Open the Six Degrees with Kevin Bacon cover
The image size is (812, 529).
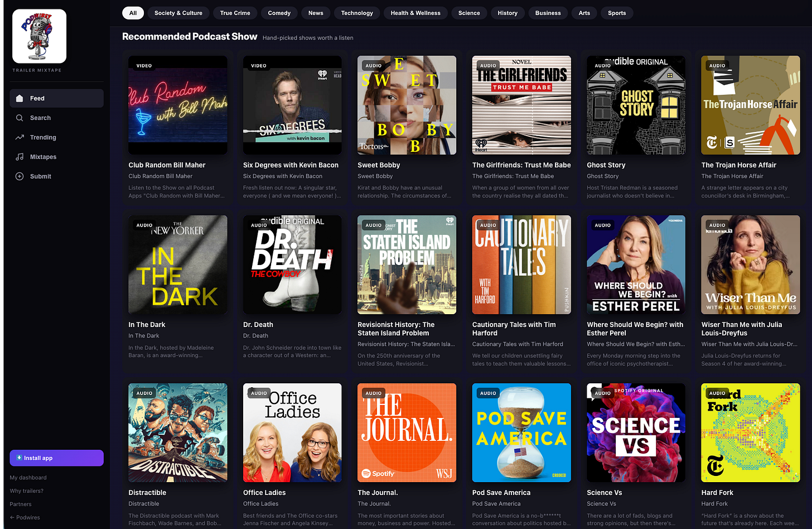click(x=292, y=105)
